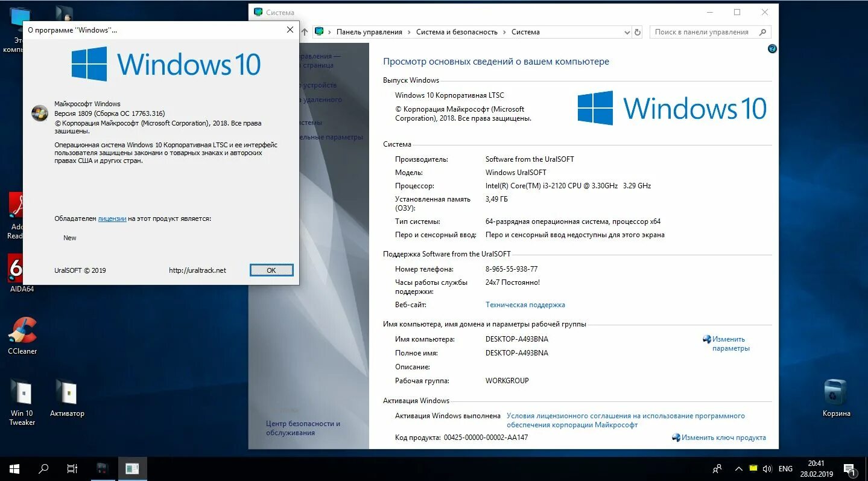Open Task View from the taskbar
This screenshot has width=868, height=481.
[x=72, y=468]
